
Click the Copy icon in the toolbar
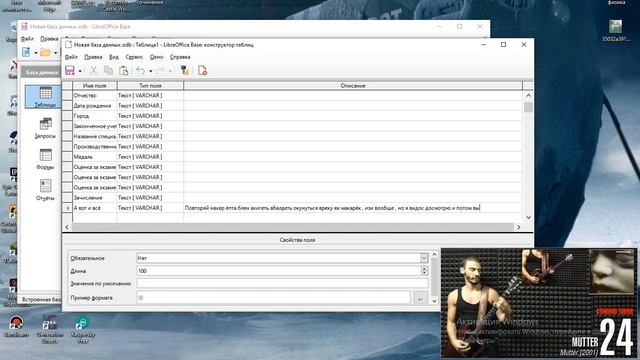[108, 71]
